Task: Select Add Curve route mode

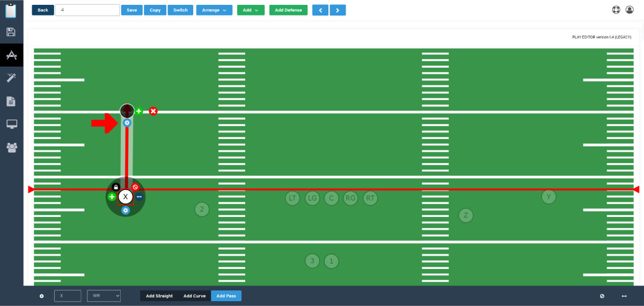Action: click(x=194, y=296)
